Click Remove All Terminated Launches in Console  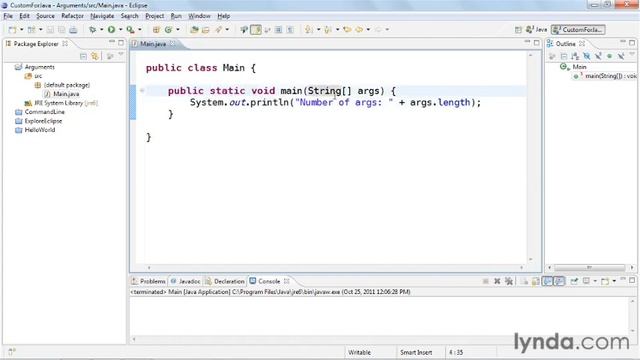[509, 281]
